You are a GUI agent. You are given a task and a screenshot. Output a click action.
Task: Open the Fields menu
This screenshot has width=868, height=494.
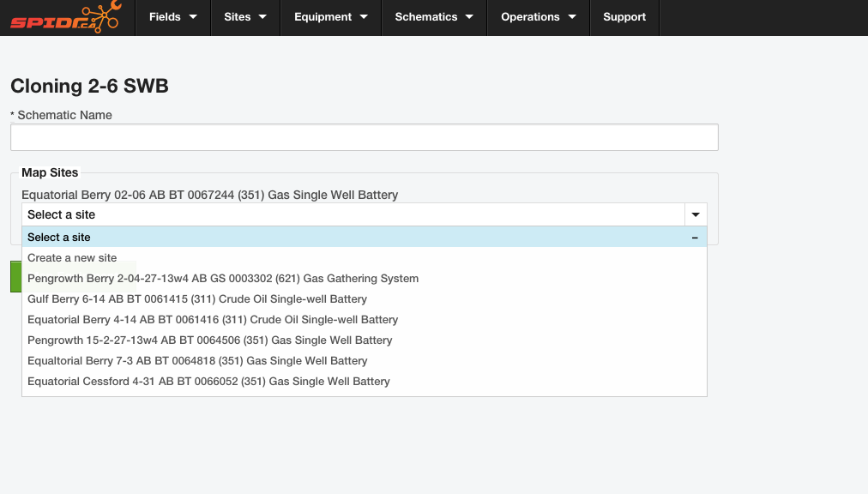tap(172, 17)
